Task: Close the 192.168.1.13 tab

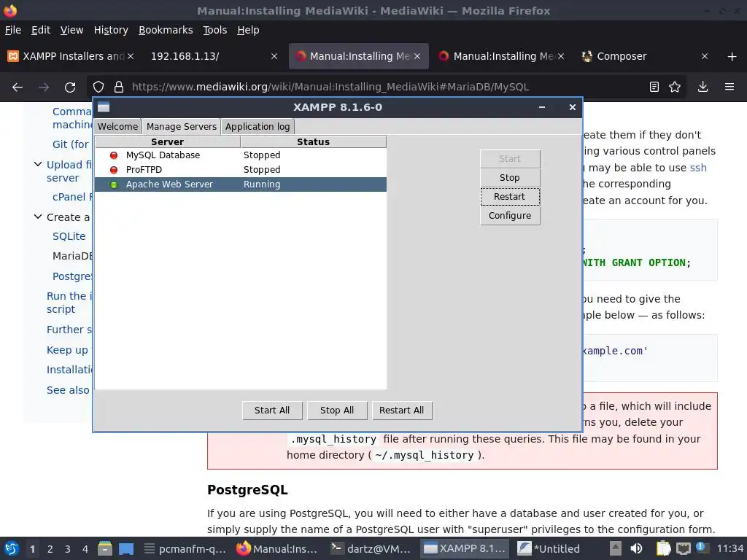Action: [x=274, y=56]
